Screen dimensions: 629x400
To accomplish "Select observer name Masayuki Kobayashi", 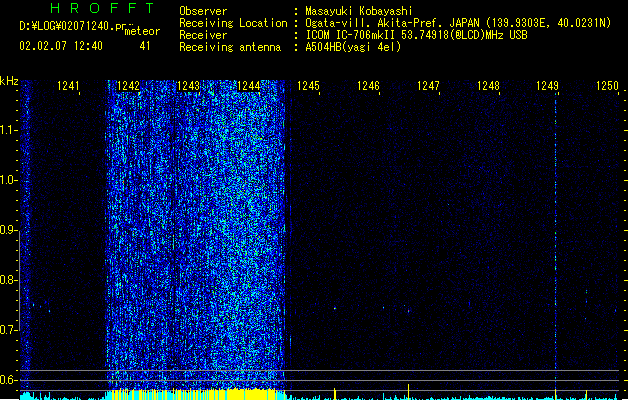I will 359,11.
